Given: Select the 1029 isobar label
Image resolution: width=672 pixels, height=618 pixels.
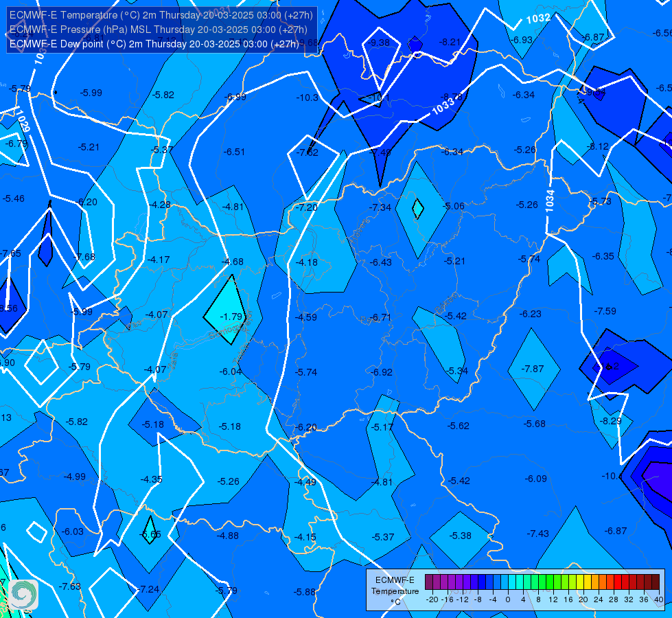Looking at the screenshot, I should point(23,120).
